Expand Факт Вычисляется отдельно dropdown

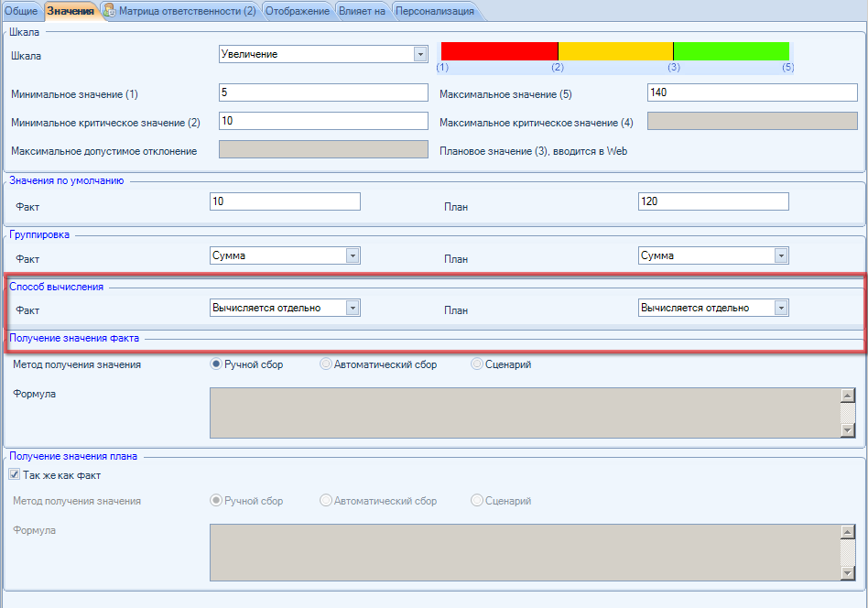coord(353,308)
